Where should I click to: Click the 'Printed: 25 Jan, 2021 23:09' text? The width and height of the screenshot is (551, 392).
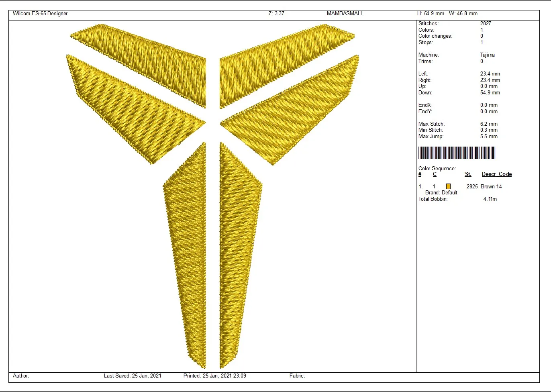pos(215,376)
